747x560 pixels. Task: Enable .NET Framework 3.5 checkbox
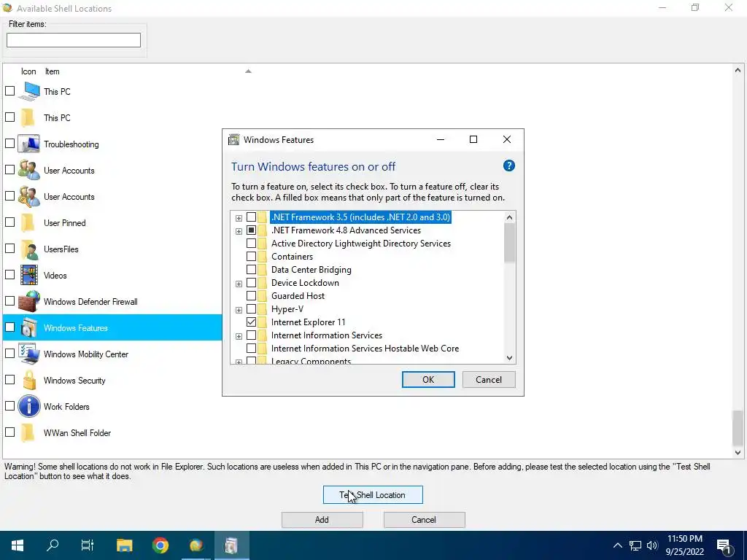click(x=251, y=217)
